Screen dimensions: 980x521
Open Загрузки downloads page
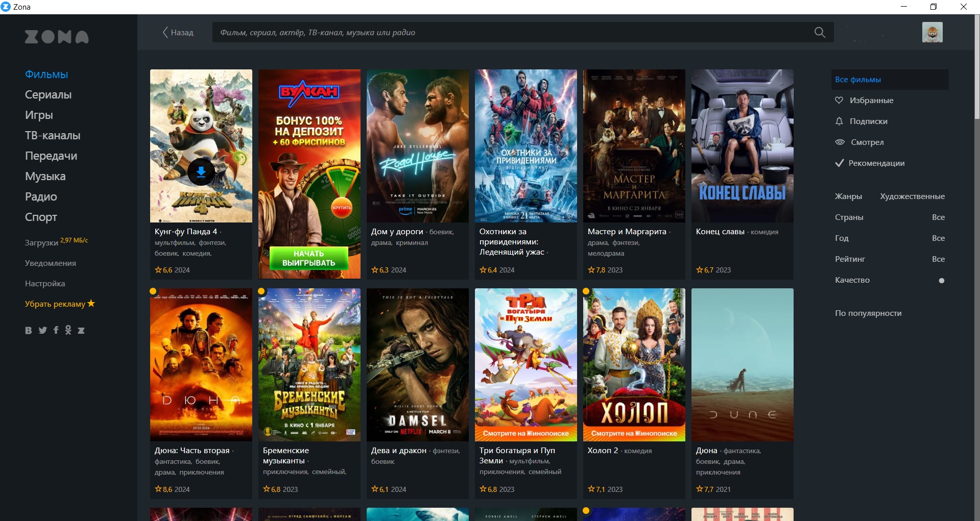click(41, 242)
